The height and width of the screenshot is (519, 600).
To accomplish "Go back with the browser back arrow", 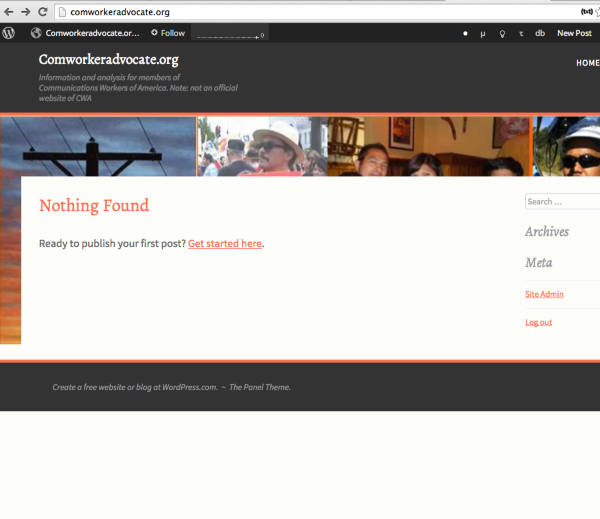I will click(8, 12).
